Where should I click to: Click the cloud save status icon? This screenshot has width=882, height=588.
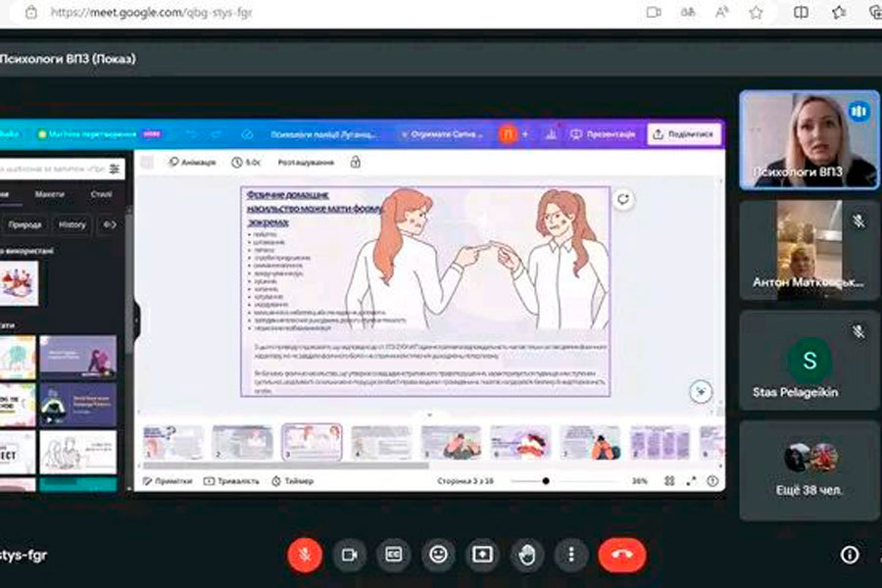pos(247,134)
